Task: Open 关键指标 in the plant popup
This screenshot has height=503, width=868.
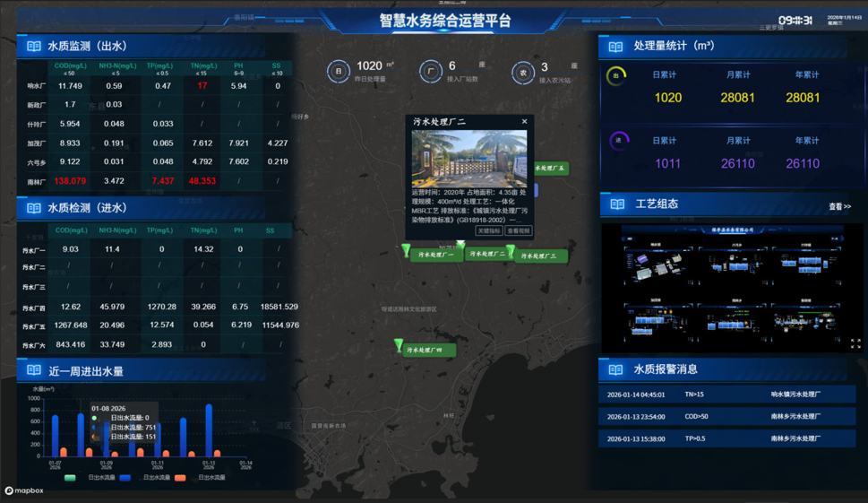Action: pos(489,230)
